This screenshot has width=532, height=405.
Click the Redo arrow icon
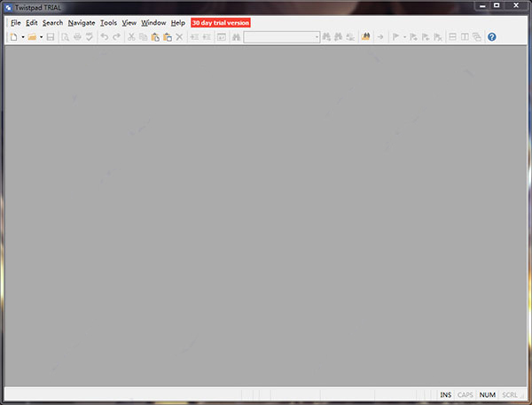(x=116, y=37)
